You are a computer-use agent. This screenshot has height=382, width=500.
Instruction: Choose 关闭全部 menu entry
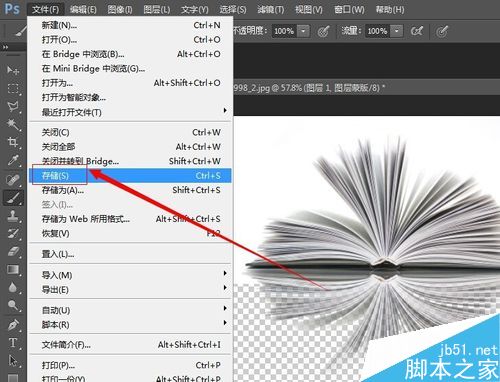pyautogui.click(x=131, y=147)
